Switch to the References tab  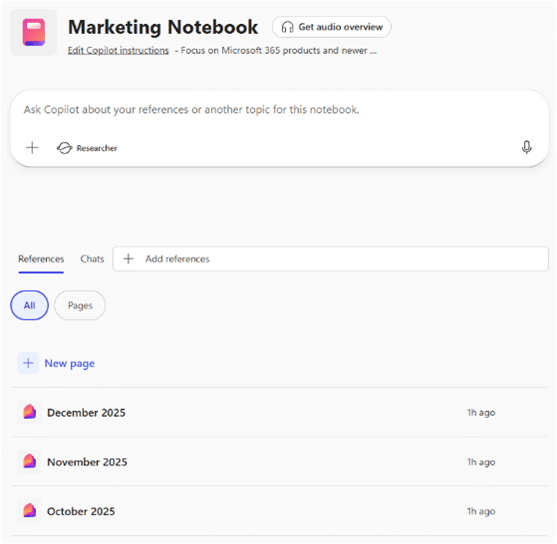(x=41, y=259)
